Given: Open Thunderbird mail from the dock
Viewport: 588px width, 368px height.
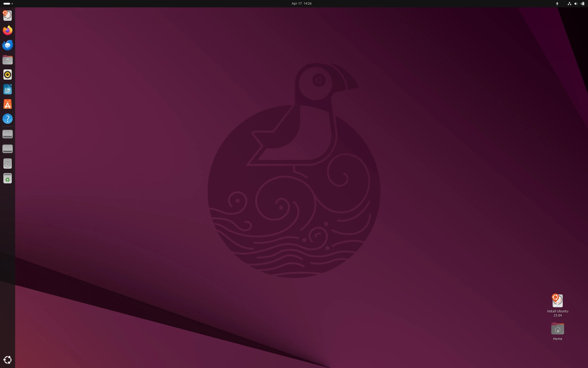Looking at the screenshot, I should pyautogui.click(x=7, y=45).
